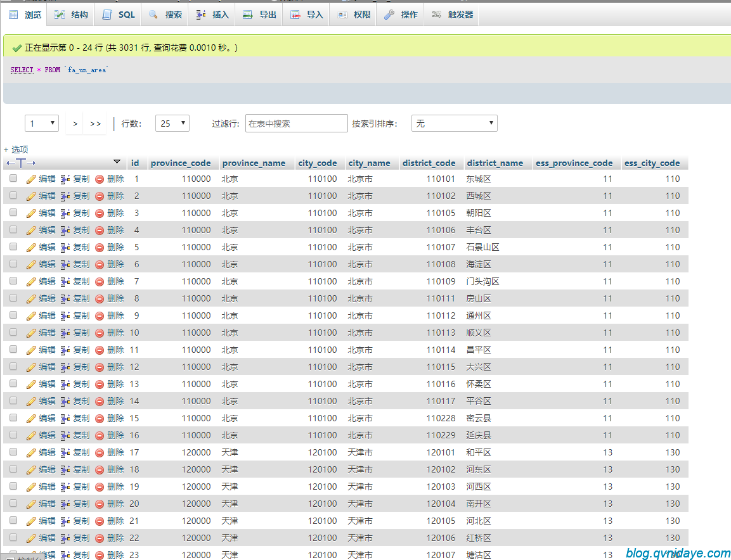
Task: Click the red delete icon for row id 15
Action: tap(100, 418)
